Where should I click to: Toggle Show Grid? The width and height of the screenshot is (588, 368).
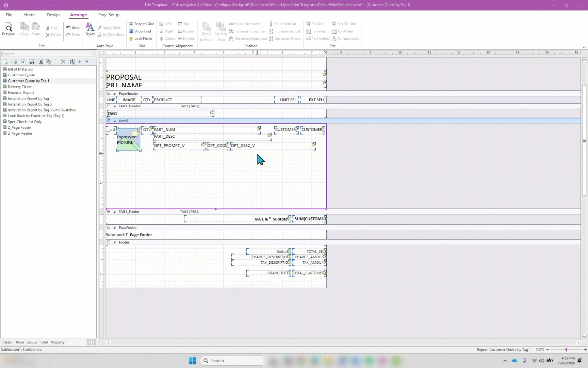tap(140, 31)
